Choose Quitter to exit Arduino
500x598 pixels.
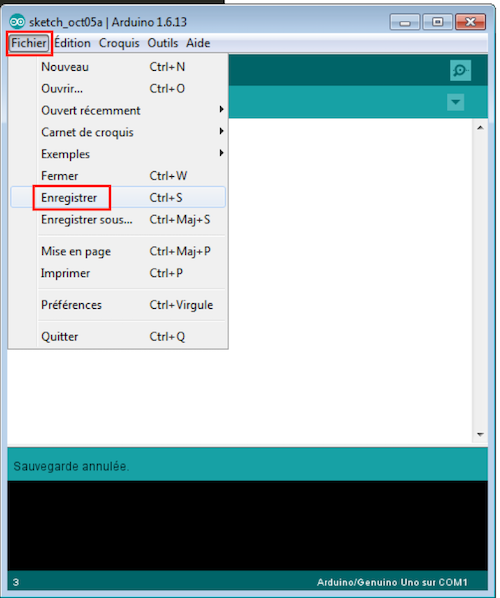(x=118, y=337)
